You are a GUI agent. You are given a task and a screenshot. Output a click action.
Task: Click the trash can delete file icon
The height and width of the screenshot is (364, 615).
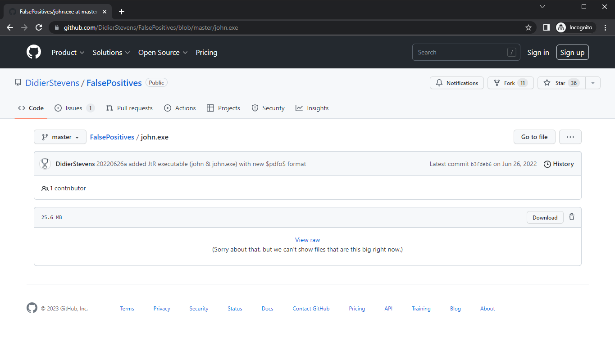tap(572, 217)
